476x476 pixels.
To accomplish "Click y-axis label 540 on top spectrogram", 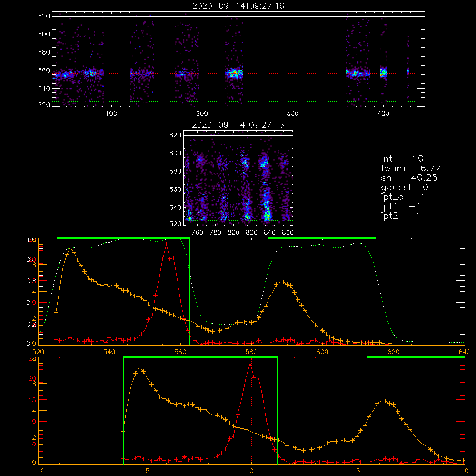I will [x=44, y=89].
